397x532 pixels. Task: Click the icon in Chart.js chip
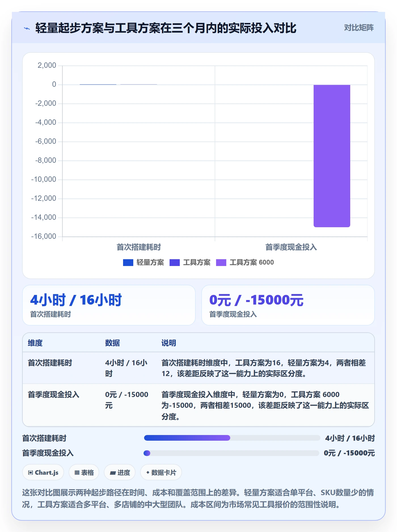(x=31, y=473)
